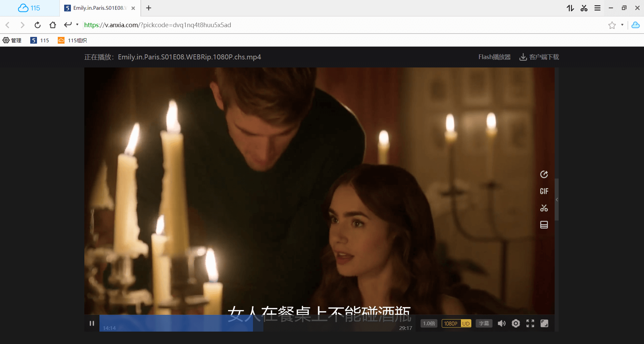Screen dimensions: 644x344
Task: Expand the undo history dropdown arrow
Action: click(77, 24)
